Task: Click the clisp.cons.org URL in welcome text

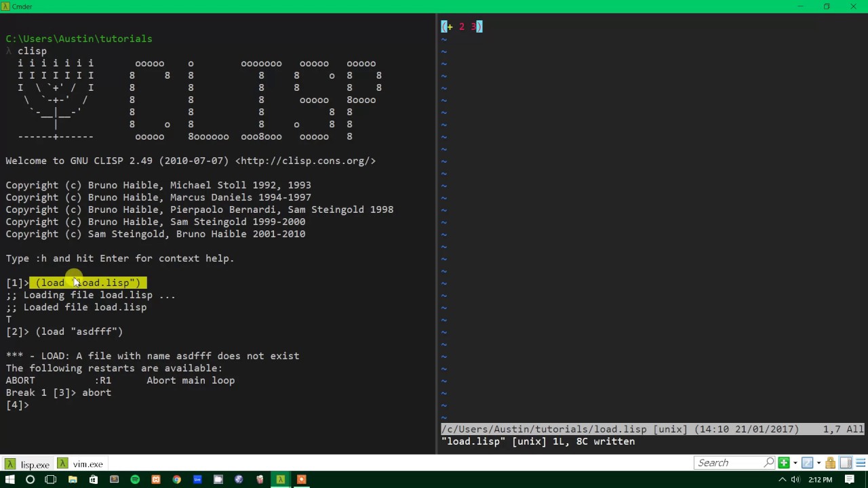Action: point(305,161)
